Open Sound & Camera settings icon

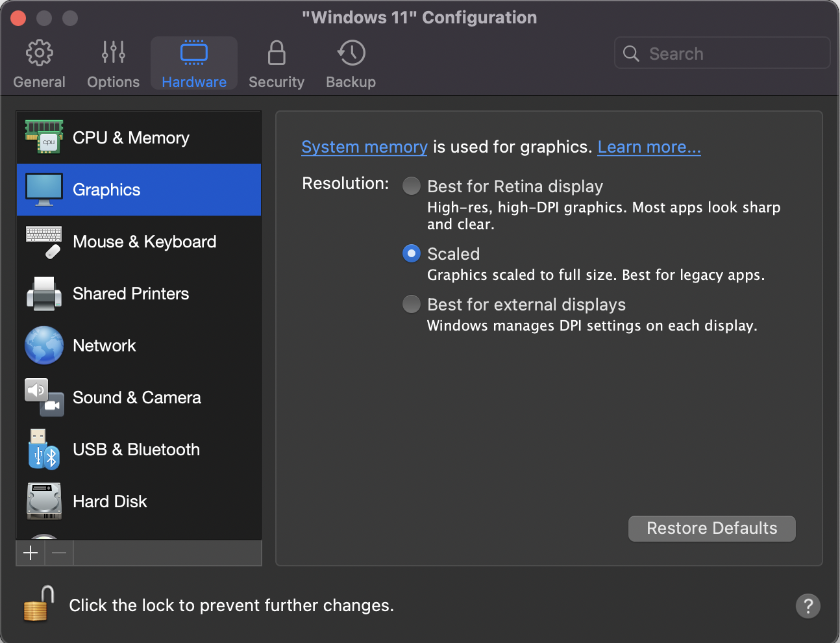[x=44, y=397]
